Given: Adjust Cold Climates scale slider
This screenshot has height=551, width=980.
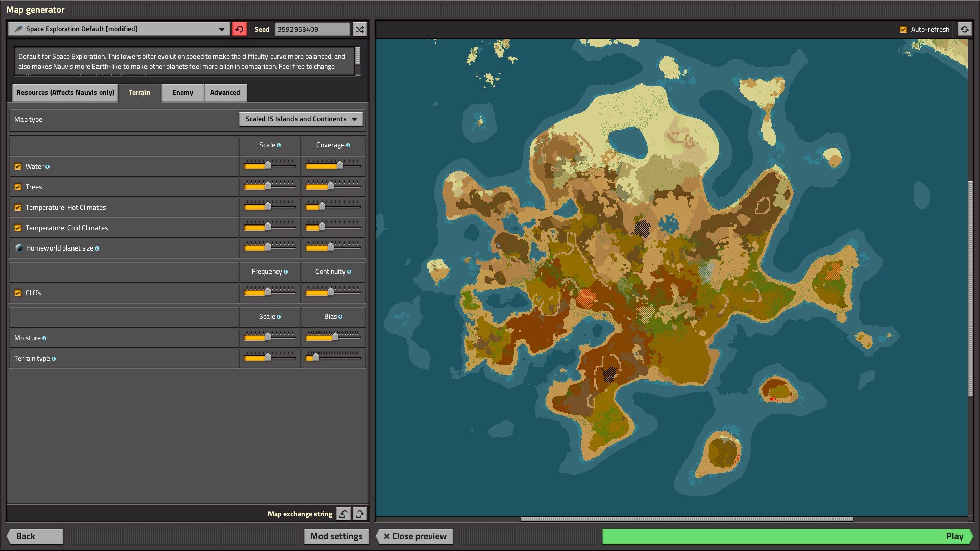Looking at the screenshot, I should [269, 227].
